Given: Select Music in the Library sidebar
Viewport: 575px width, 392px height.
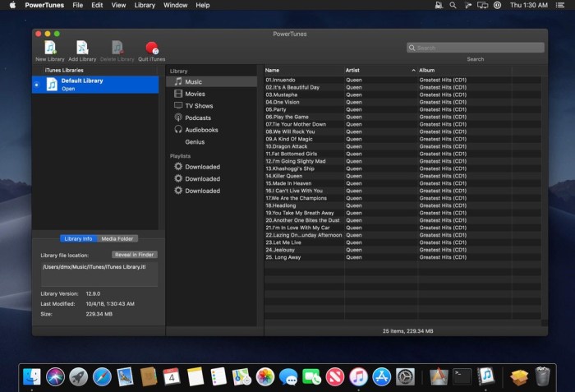Looking at the screenshot, I should point(193,82).
